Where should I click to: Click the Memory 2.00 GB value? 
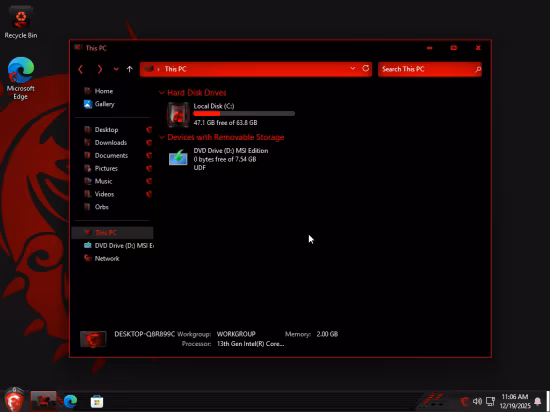327,334
